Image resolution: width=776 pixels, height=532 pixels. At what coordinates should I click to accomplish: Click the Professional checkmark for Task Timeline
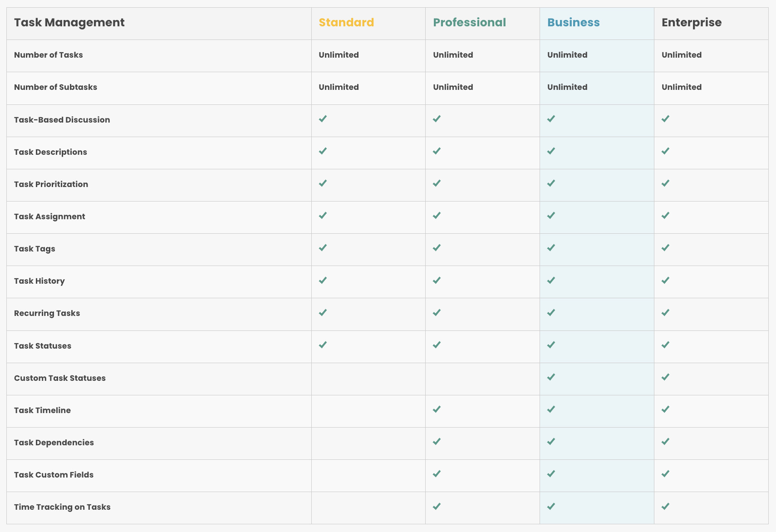pyautogui.click(x=437, y=409)
